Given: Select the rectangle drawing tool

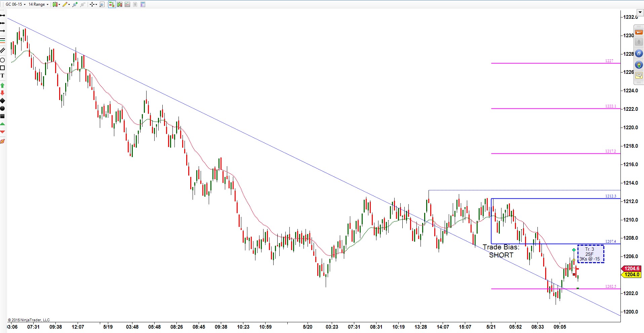Looking at the screenshot, I should [2, 68].
